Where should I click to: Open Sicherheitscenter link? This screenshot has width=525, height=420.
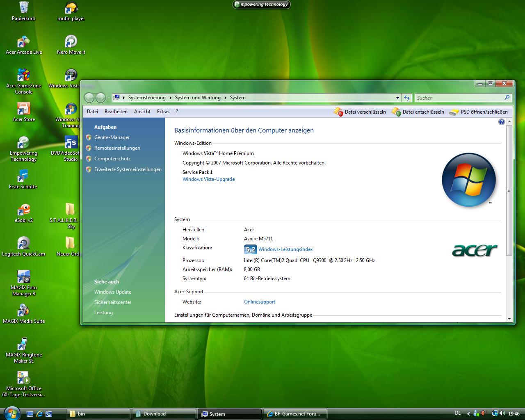pos(113,302)
